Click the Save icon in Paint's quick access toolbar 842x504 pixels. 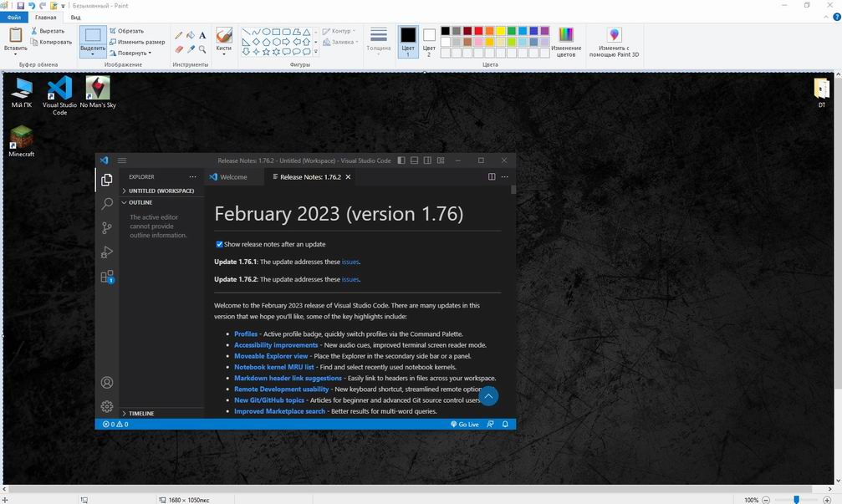pos(20,5)
